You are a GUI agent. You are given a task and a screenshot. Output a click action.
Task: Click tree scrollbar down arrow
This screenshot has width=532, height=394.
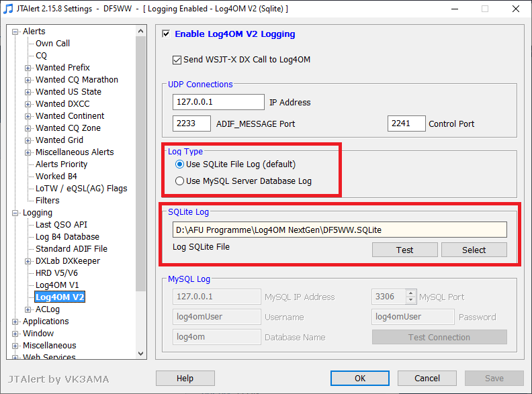coord(141,354)
